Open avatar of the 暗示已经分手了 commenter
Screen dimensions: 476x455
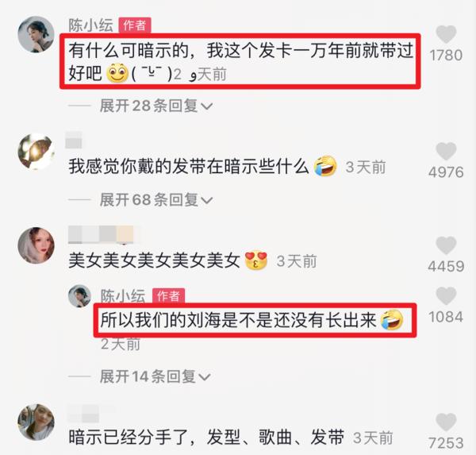coord(36,422)
